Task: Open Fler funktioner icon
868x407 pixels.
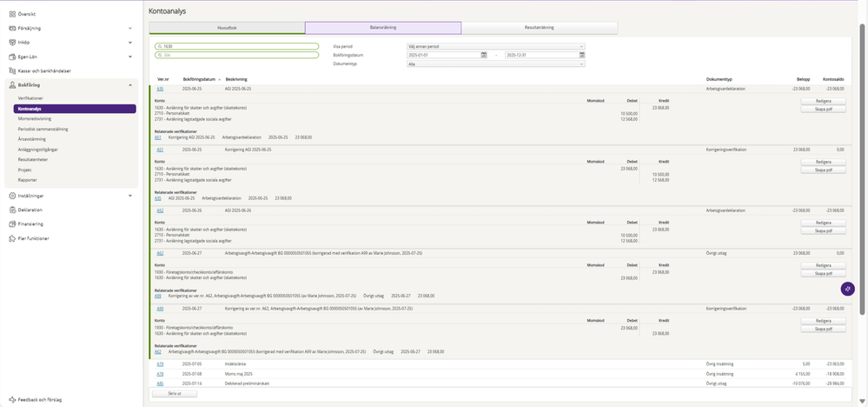Action: pos(12,238)
